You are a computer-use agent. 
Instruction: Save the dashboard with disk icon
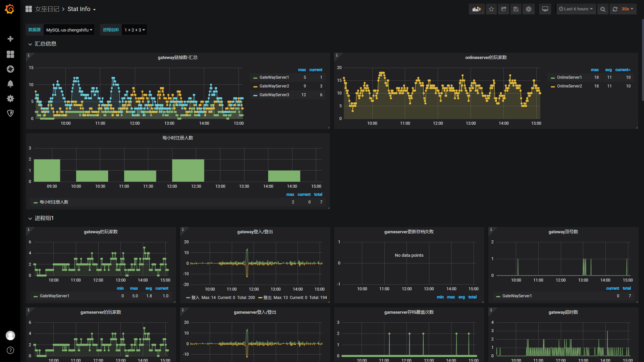(x=516, y=9)
